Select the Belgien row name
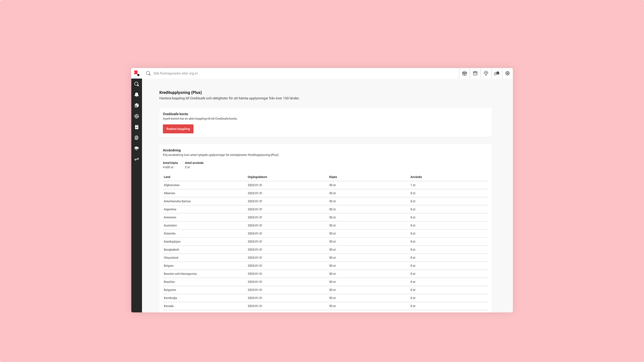644x362 pixels. click(168, 266)
